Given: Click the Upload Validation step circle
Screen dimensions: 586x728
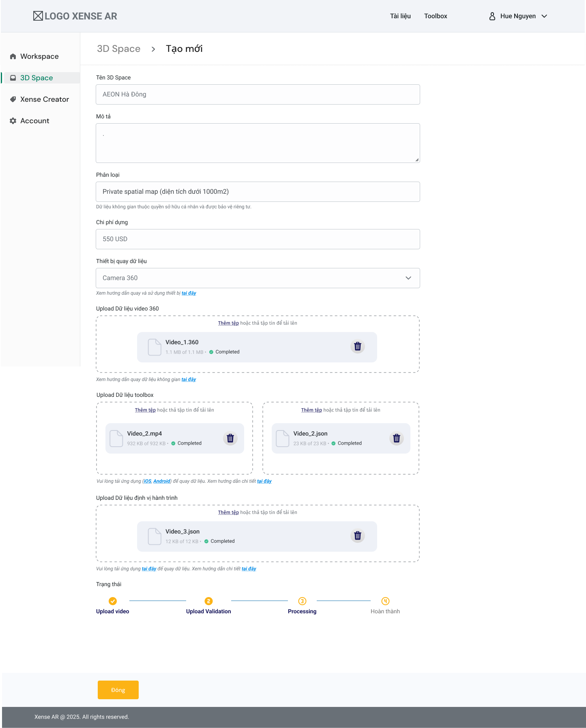Looking at the screenshot, I should [208, 601].
